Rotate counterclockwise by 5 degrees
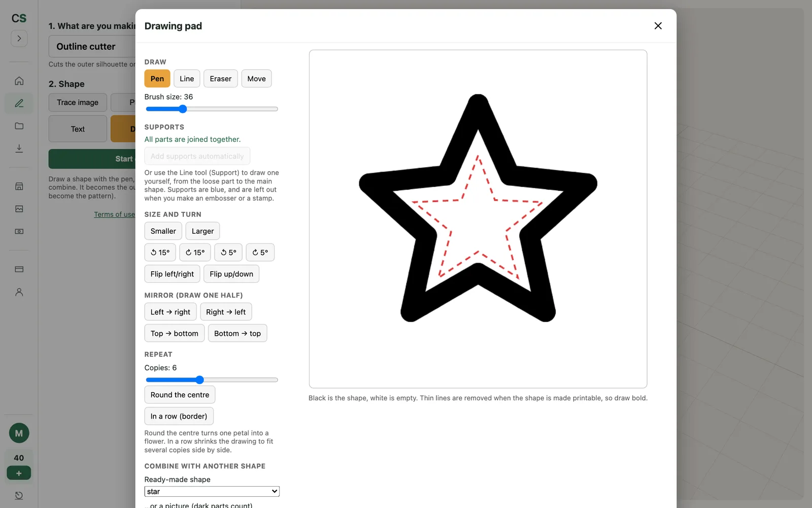Image resolution: width=812 pixels, height=508 pixels. coord(228,252)
